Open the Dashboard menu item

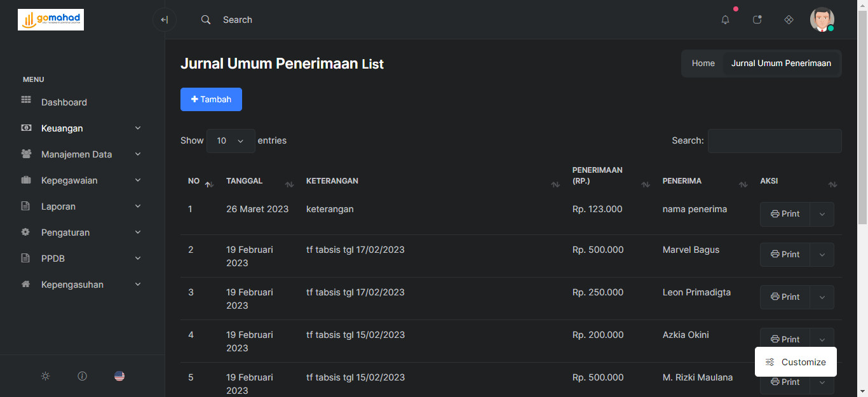pyautogui.click(x=64, y=102)
